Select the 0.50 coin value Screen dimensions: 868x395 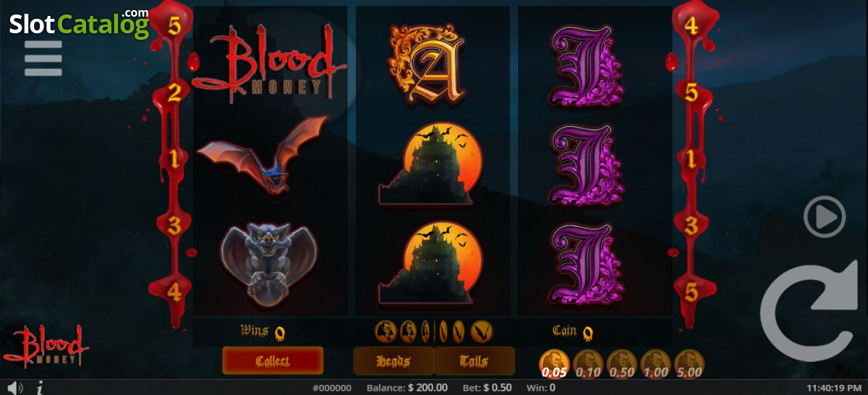[x=622, y=364]
